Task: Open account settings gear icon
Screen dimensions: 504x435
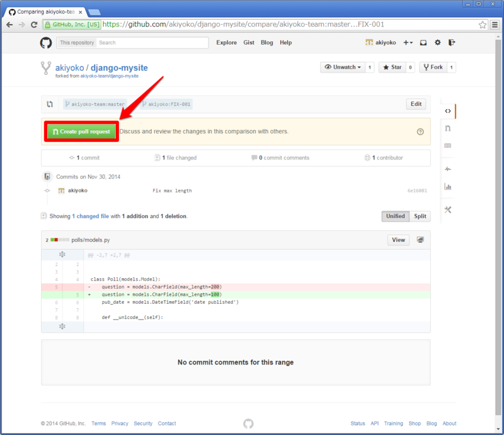Action: (437, 42)
